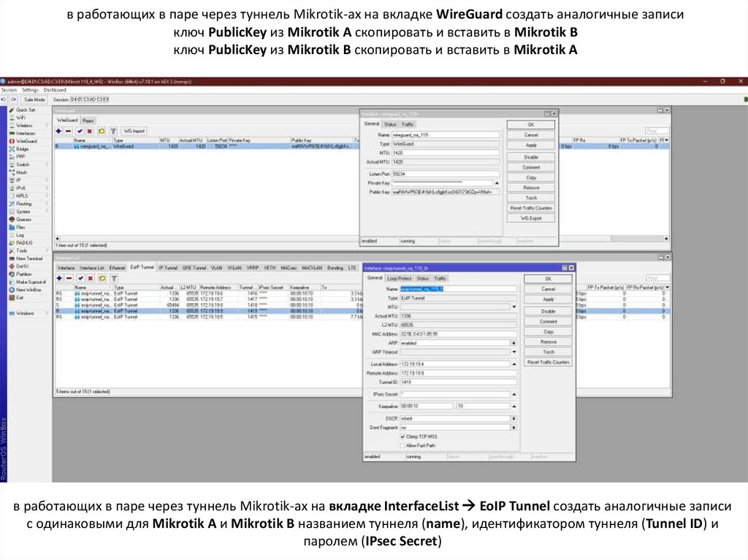This screenshot has height=560, width=748.
Task: Open the Dashboard menu
Action: coord(55,90)
